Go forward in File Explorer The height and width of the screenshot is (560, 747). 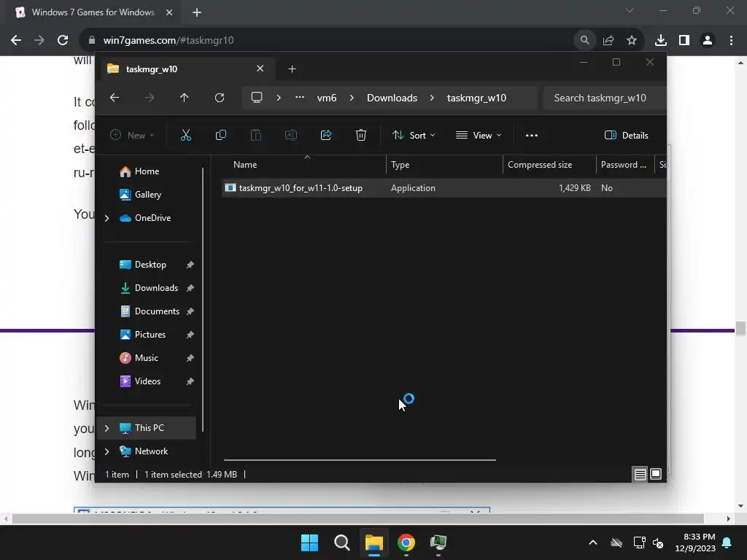[150, 98]
